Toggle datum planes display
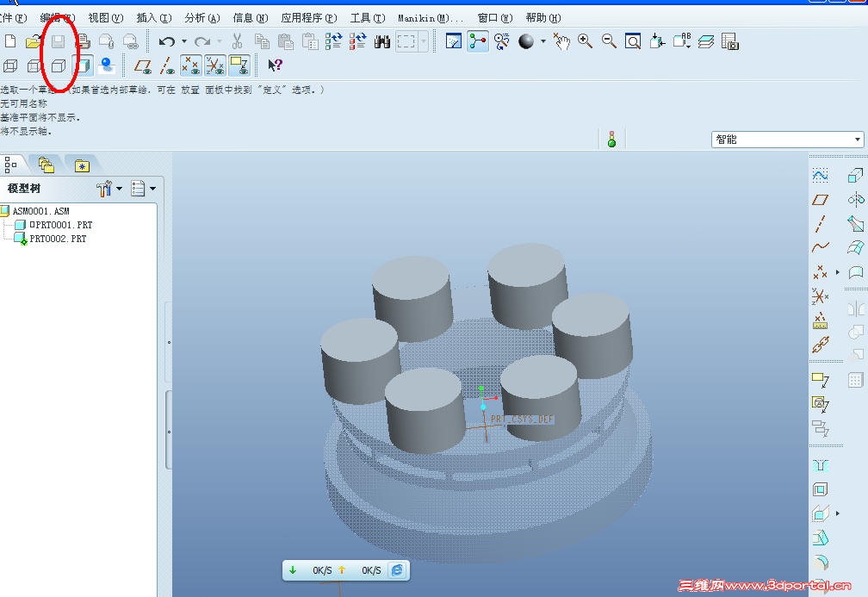 [x=143, y=65]
